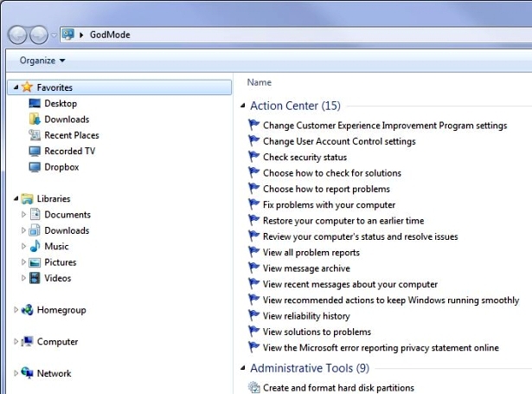Collapse the Favorites tree section
Image resolution: width=532 pixels, height=394 pixels.
pos(16,87)
